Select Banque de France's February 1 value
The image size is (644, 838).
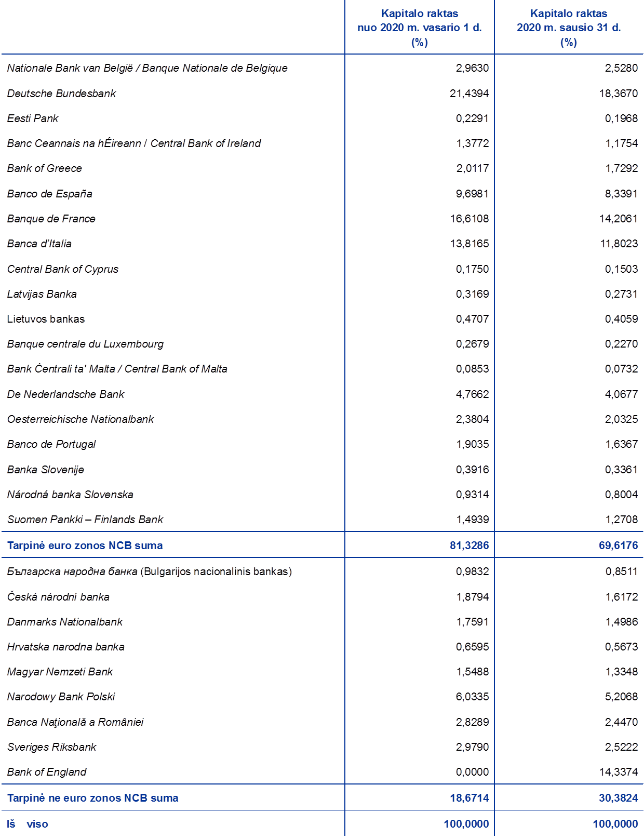tap(469, 219)
